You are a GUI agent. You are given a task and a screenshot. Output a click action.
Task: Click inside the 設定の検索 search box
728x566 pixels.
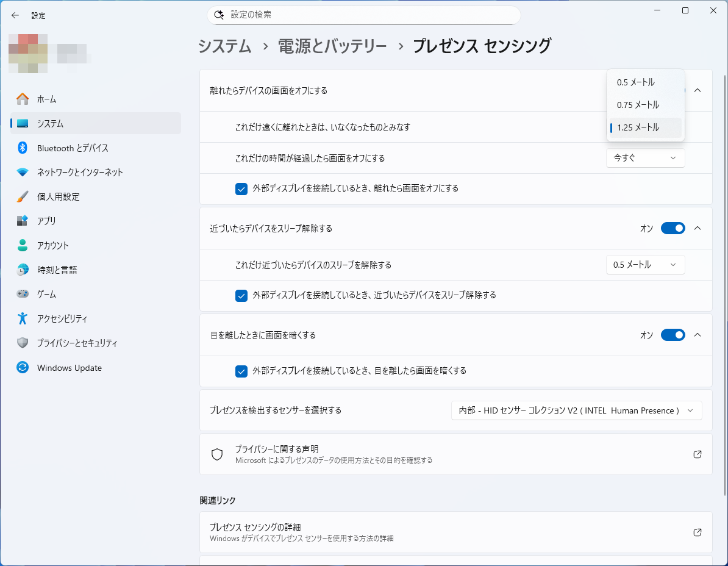pos(363,15)
